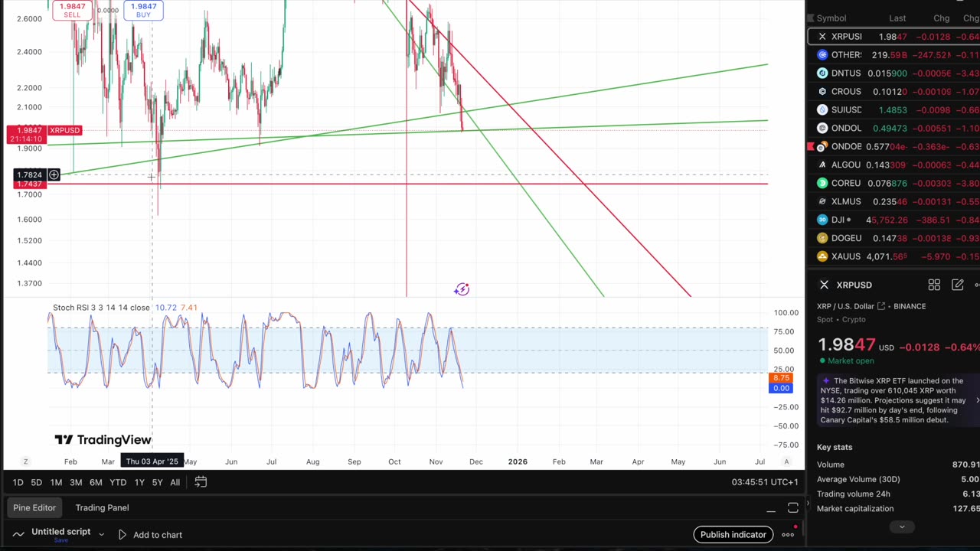Click the BUY 1.9847 button

(143, 10)
